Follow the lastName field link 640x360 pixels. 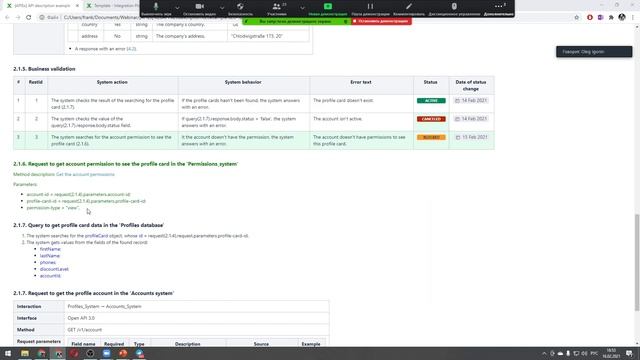coord(50,256)
